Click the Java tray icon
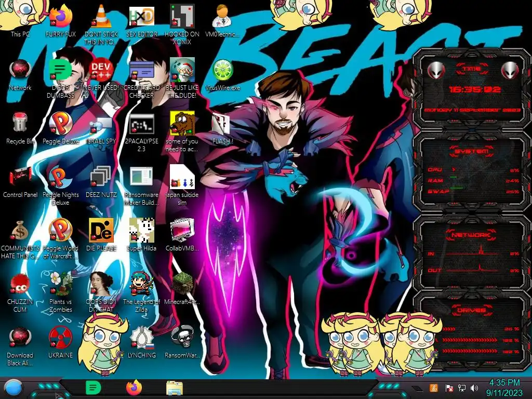Viewport: 532px width, 399px height. [433, 388]
